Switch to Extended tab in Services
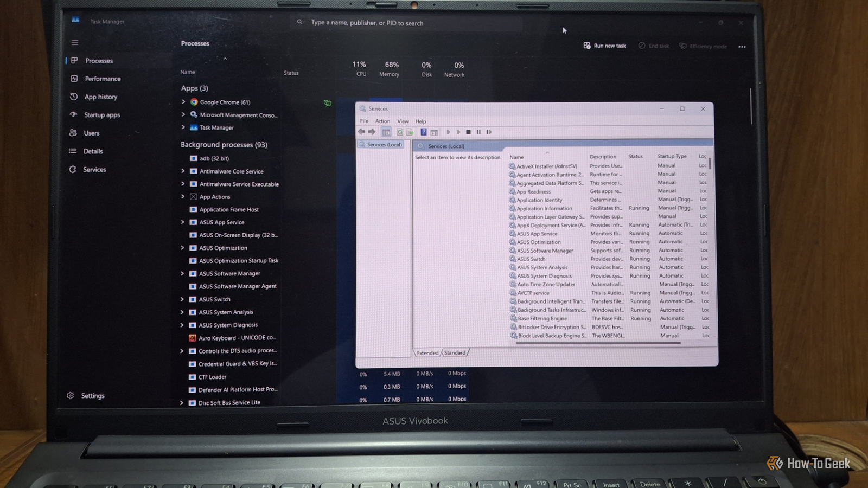The width and height of the screenshot is (868, 488). [x=427, y=352]
